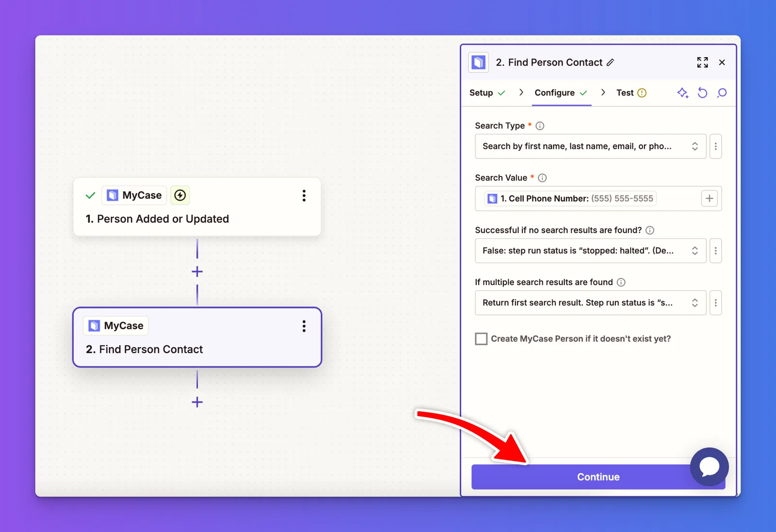Show info tooltip for Search Value
The height and width of the screenshot is (532, 776).
542,177
